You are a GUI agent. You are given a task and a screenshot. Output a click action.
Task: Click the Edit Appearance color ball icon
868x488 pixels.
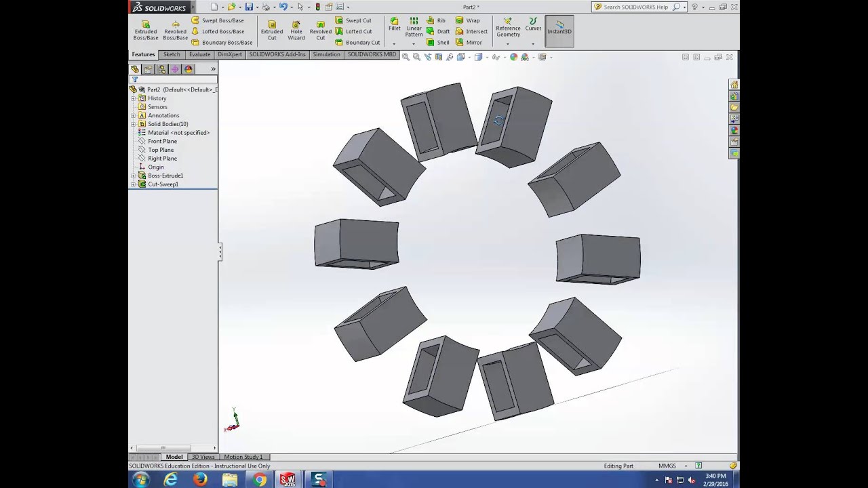click(x=513, y=57)
